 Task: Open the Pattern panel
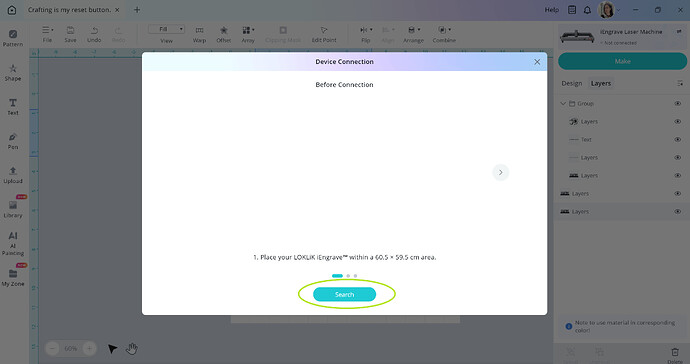point(13,38)
